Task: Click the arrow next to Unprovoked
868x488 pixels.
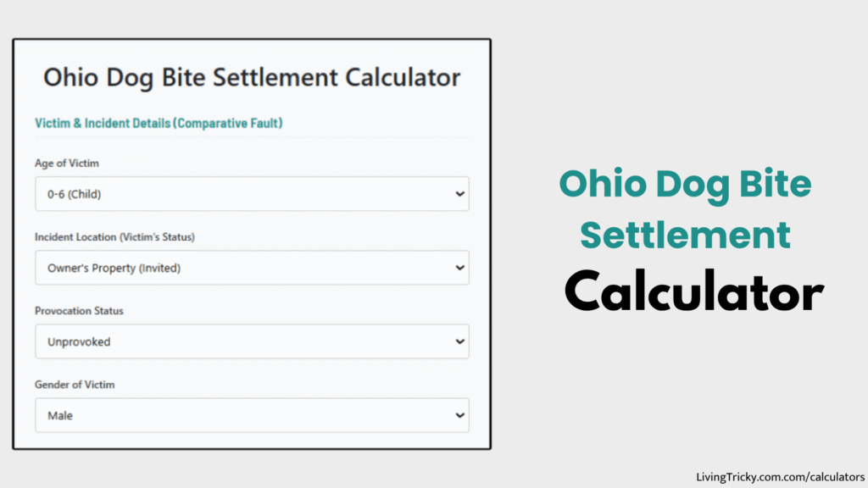Action: pyautogui.click(x=459, y=341)
